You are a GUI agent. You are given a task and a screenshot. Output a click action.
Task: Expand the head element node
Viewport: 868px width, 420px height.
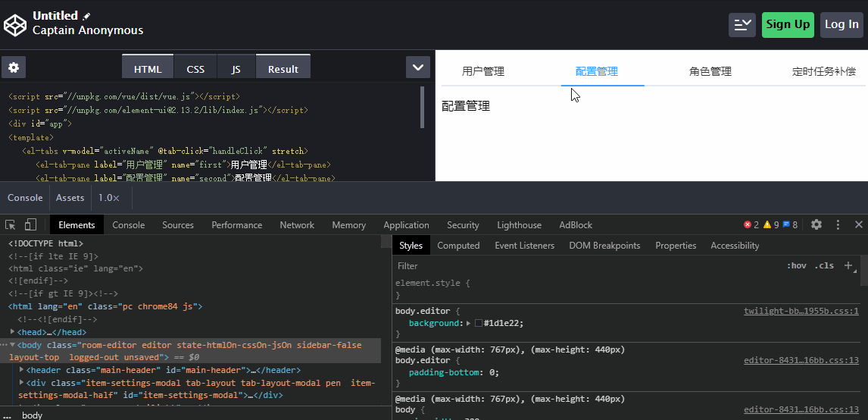pyautogui.click(x=14, y=331)
